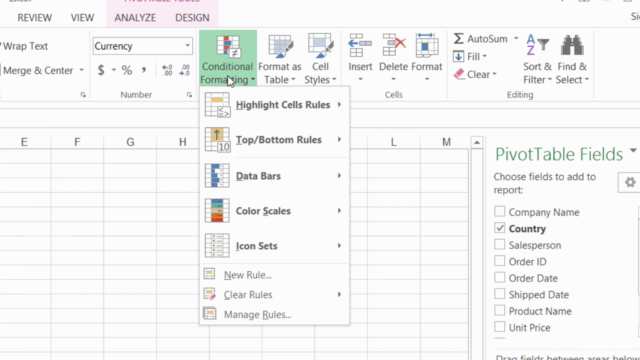Expand accounting format dollar dropdown arrow
Image resolution: width=640 pixels, height=360 pixels.
113,70
